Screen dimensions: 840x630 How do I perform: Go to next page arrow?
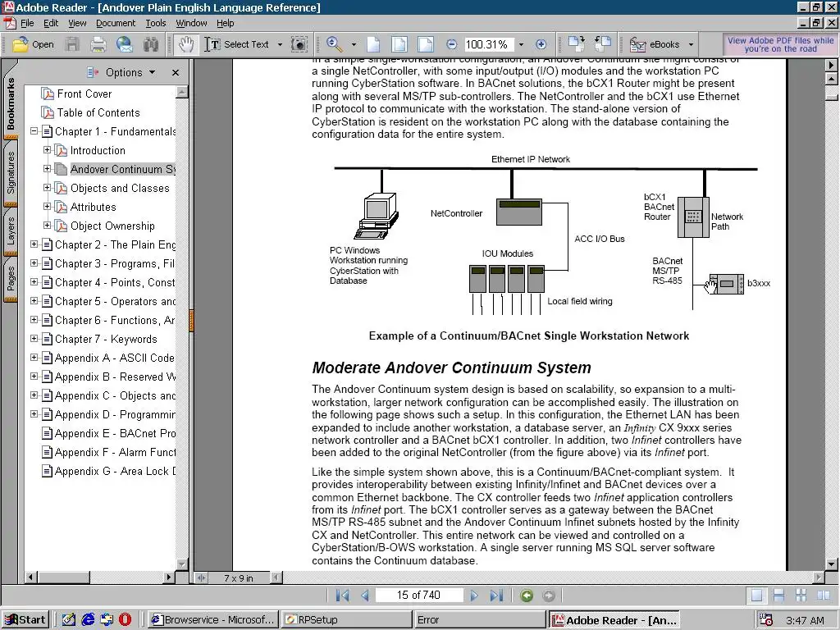coord(474,596)
